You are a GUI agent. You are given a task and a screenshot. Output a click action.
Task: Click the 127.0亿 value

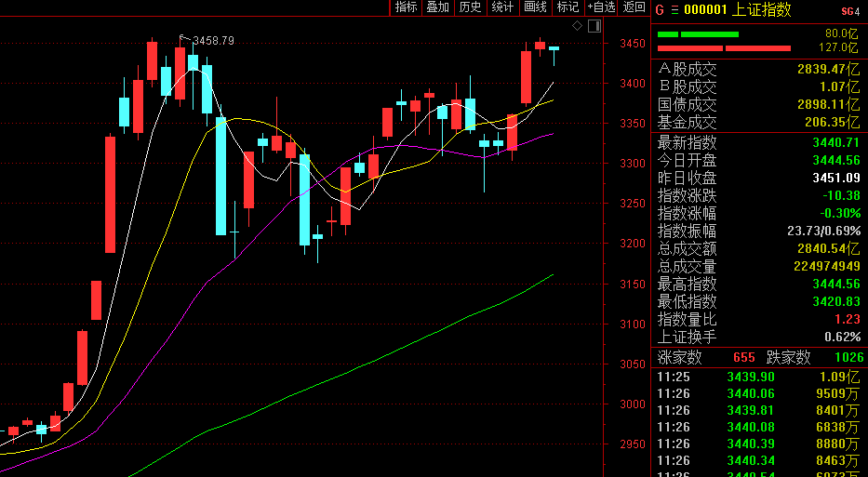point(839,48)
